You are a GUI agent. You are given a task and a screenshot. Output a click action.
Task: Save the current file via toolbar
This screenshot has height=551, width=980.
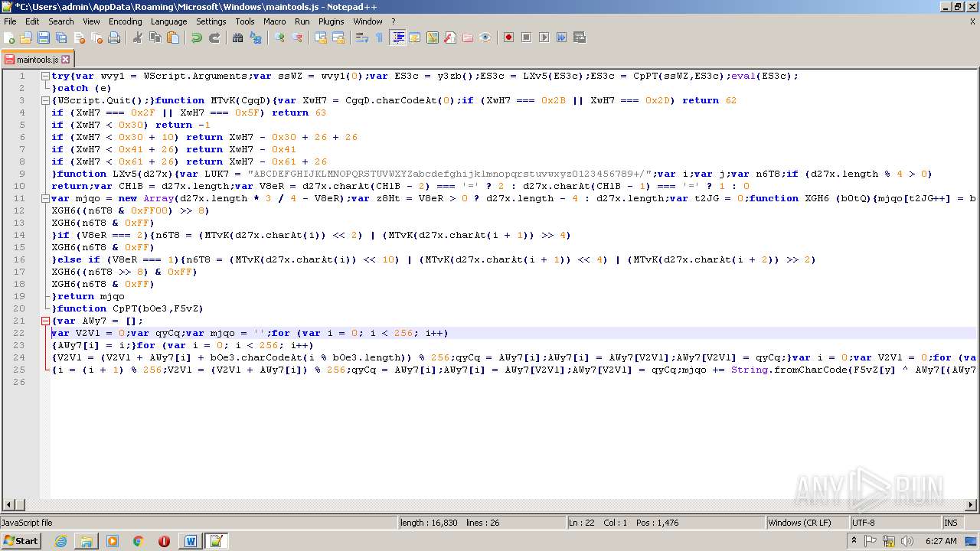[x=44, y=37]
